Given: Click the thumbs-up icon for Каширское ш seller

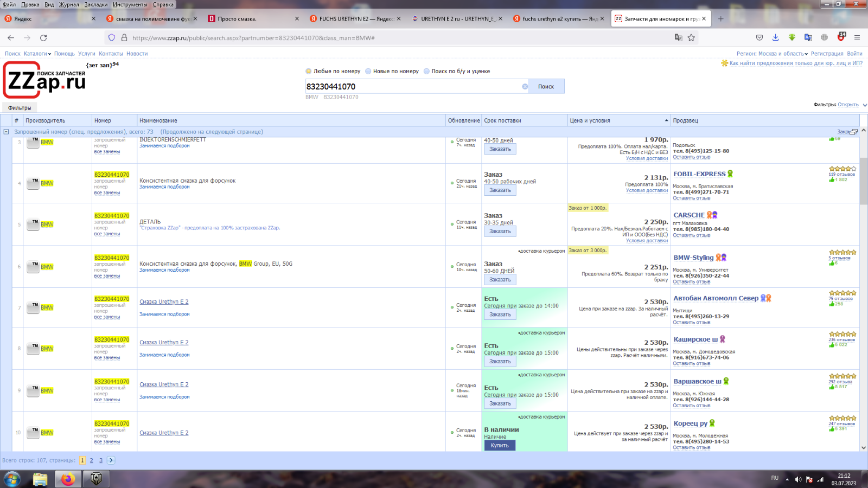Looking at the screenshot, I should point(832,345).
